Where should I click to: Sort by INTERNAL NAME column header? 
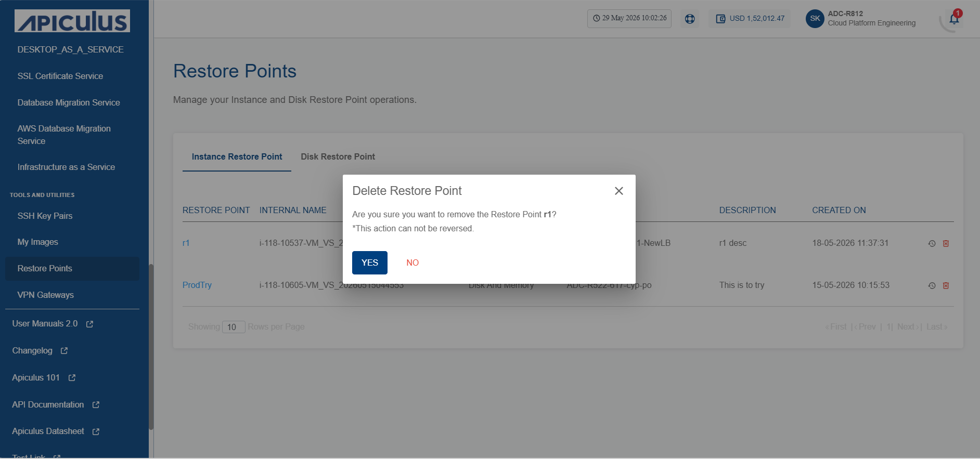(293, 210)
